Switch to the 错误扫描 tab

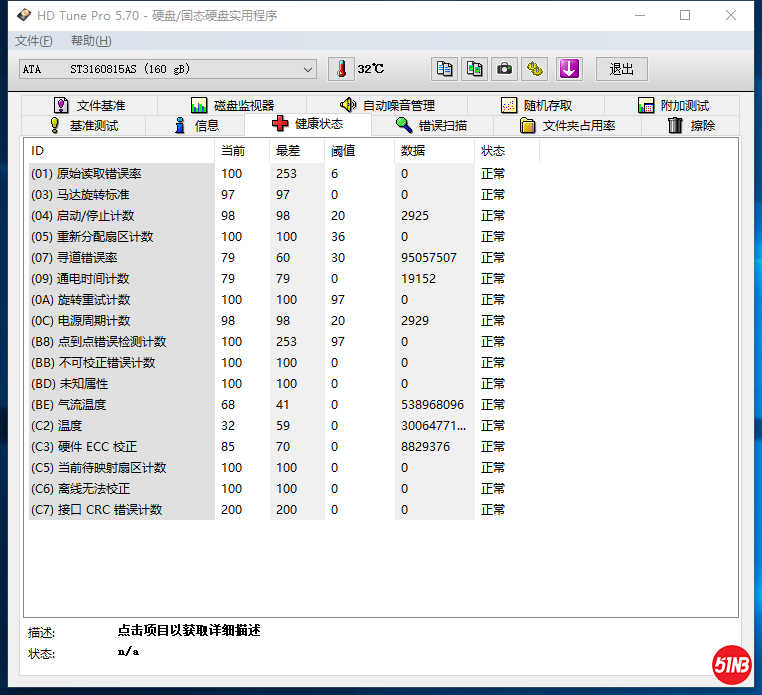431,126
